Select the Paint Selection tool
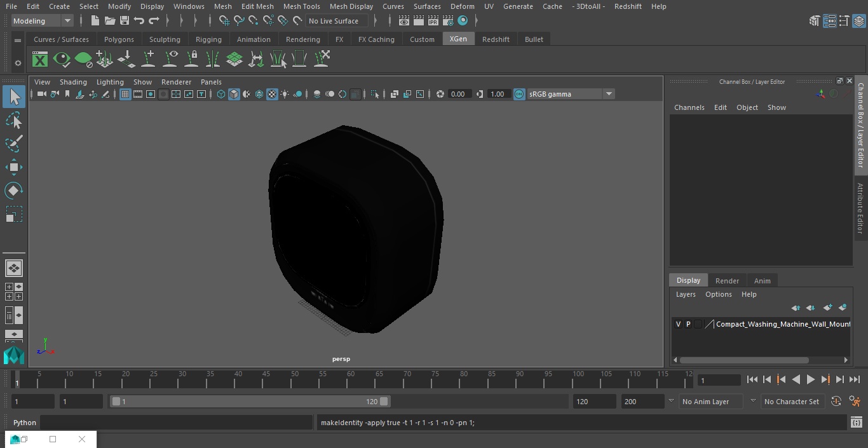 tap(13, 144)
